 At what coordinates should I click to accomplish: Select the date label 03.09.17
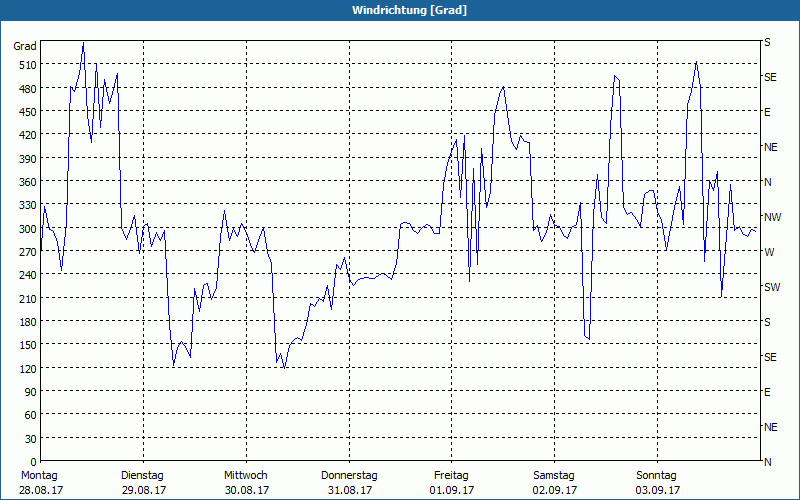click(x=658, y=490)
